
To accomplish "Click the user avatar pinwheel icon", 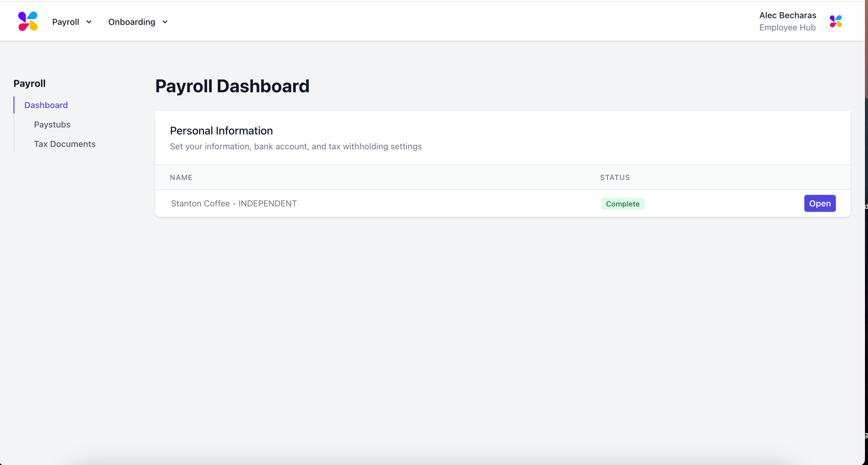I will click(x=836, y=21).
